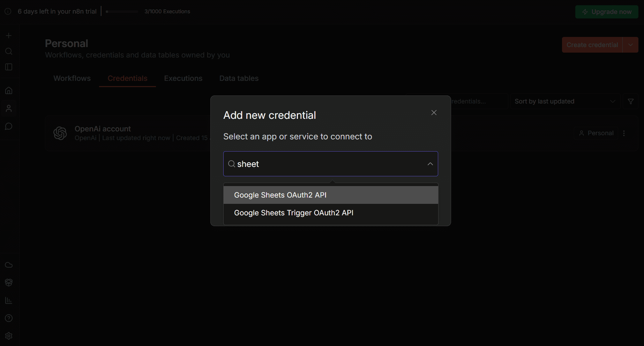The height and width of the screenshot is (346, 644).
Task: Open chat bubble icon in sidebar
Action: 9,126
